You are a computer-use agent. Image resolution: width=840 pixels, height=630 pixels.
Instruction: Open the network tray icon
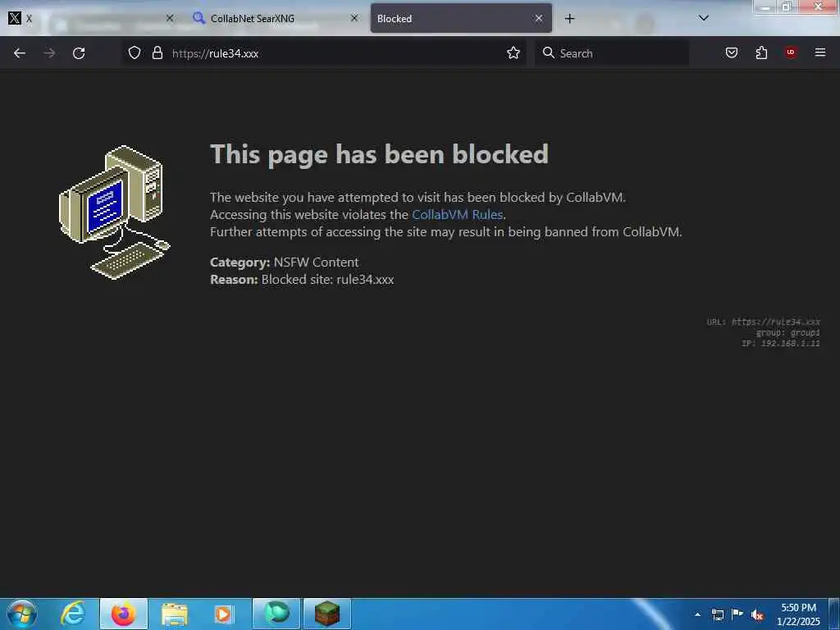717,615
